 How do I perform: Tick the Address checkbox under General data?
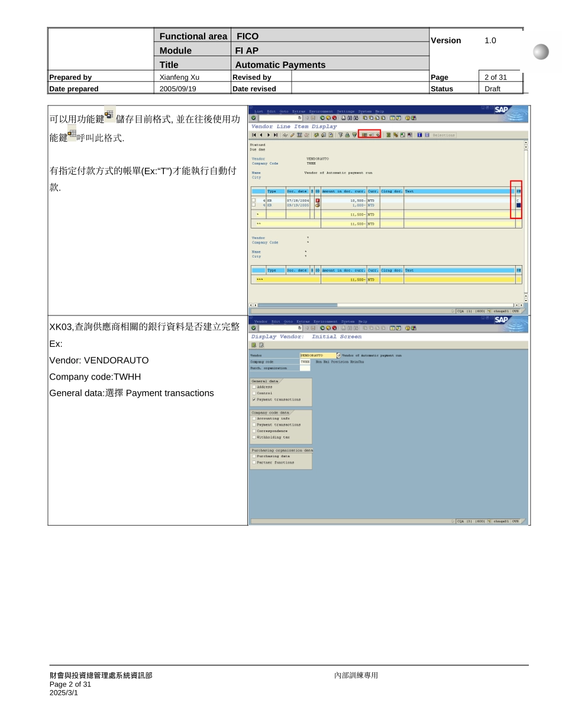(254, 387)
